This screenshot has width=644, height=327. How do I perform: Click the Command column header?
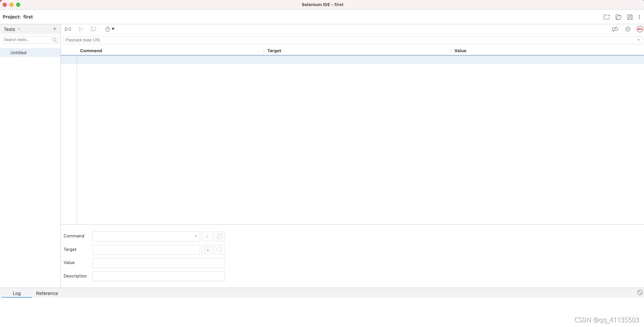point(91,51)
